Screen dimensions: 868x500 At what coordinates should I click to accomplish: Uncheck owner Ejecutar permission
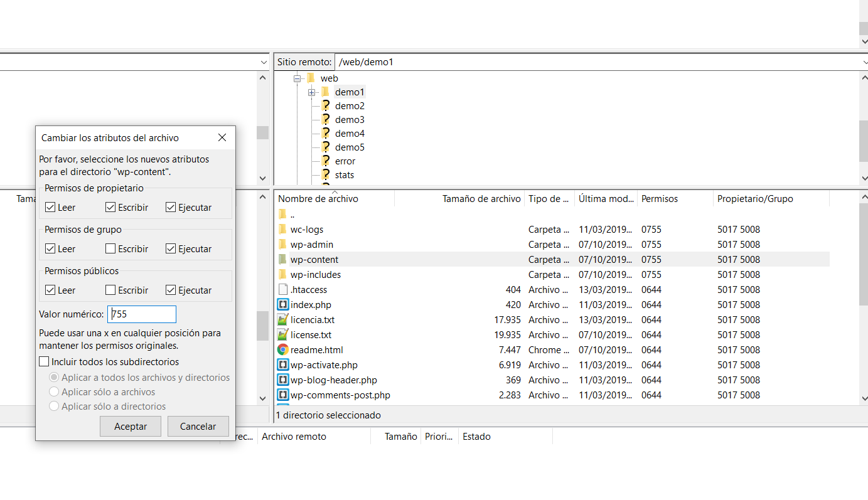[x=171, y=208]
